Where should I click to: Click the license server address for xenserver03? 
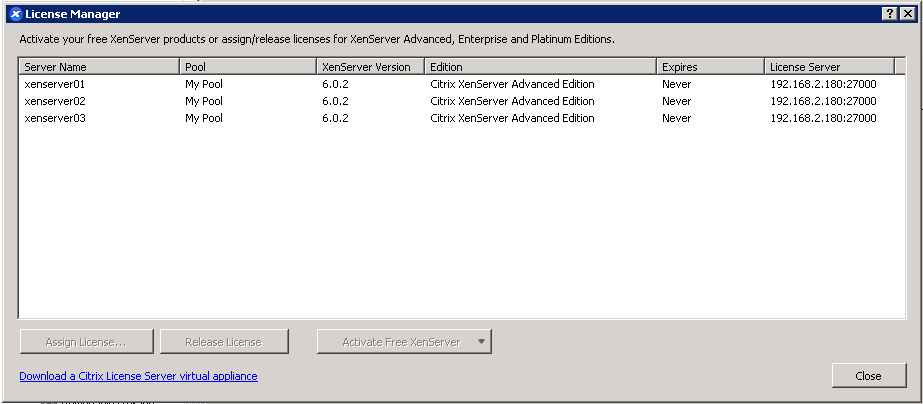click(823, 118)
